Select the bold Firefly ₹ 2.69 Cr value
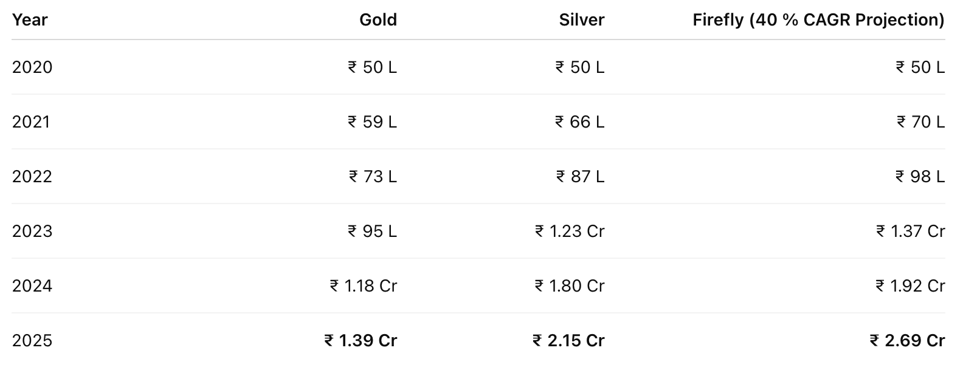Screen dimensions: 980x373 click(907, 340)
